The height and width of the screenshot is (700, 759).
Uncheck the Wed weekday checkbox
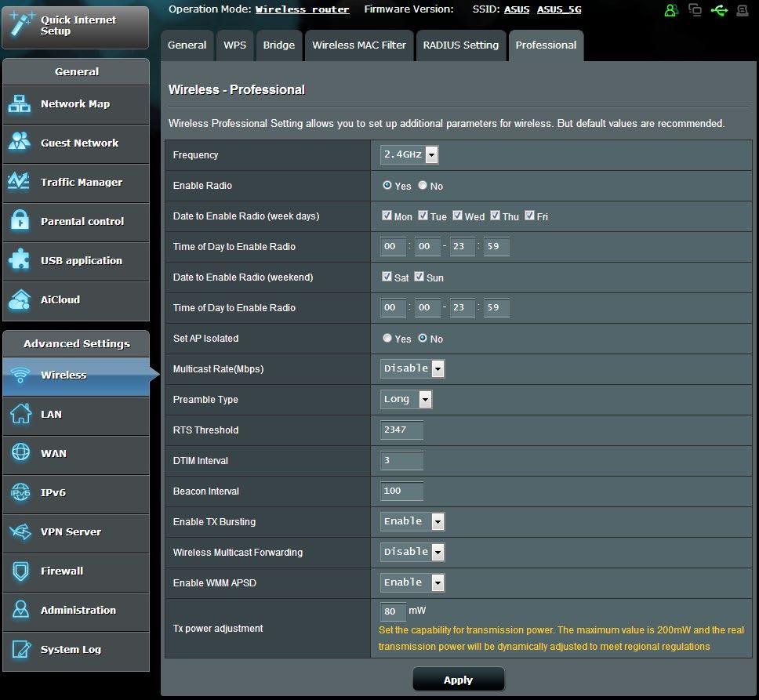click(x=457, y=216)
